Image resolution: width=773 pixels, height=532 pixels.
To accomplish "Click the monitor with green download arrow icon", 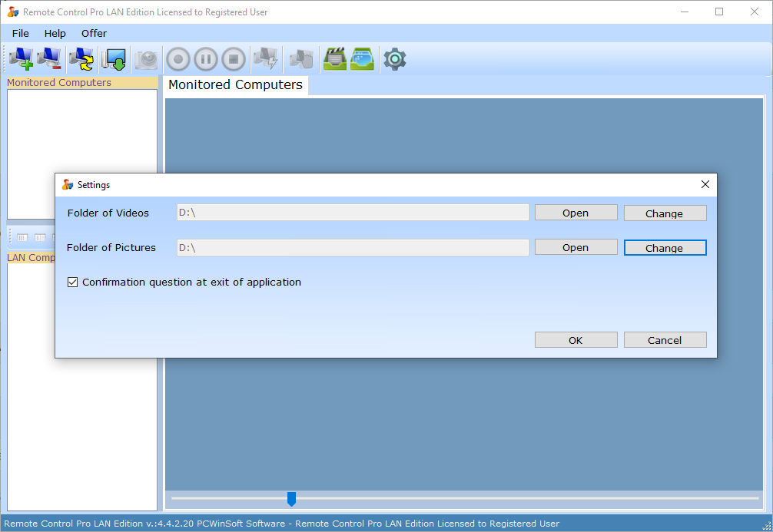I will click(x=114, y=59).
